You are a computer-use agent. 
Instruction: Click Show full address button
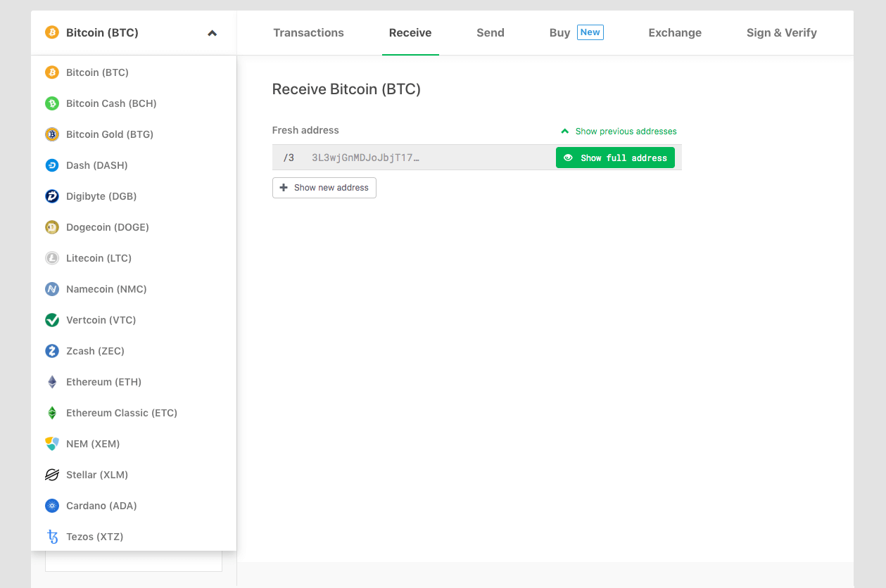pos(615,158)
